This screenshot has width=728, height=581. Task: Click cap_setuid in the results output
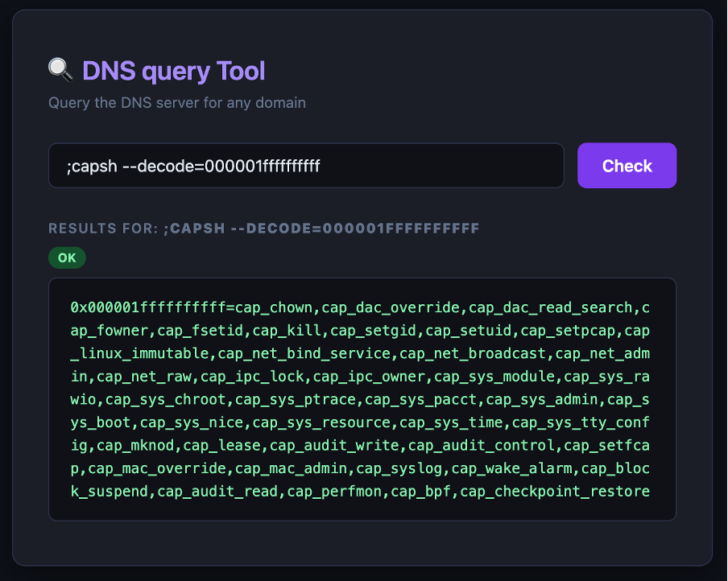pyautogui.click(x=469, y=331)
